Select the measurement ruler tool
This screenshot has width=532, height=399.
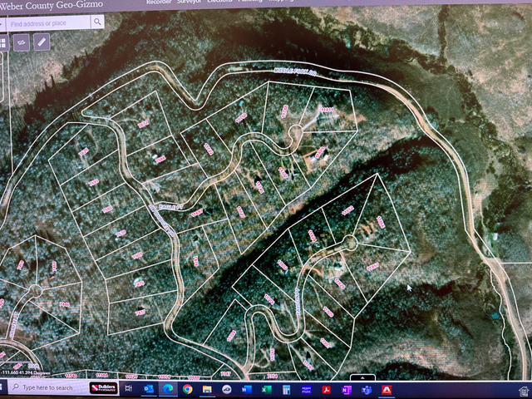(x=42, y=42)
